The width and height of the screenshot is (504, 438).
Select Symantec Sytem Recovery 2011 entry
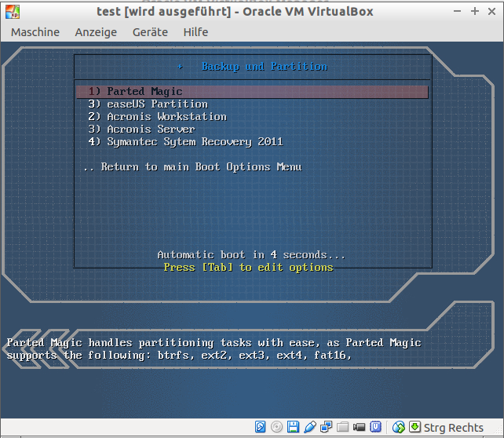click(x=186, y=142)
